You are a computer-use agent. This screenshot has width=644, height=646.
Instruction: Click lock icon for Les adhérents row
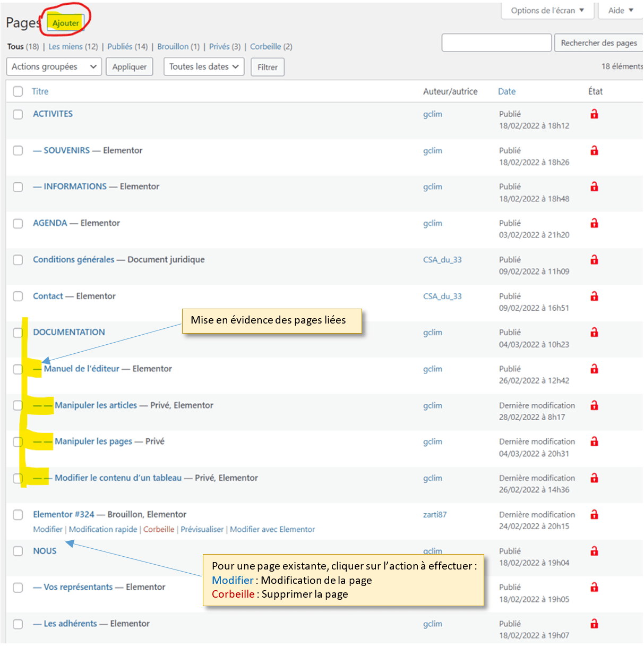(x=594, y=624)
